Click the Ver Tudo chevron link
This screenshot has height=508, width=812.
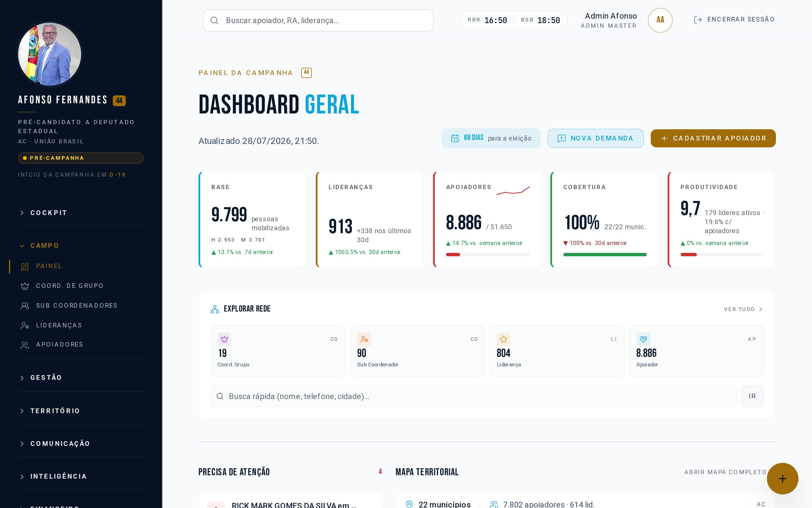[743, 309]
